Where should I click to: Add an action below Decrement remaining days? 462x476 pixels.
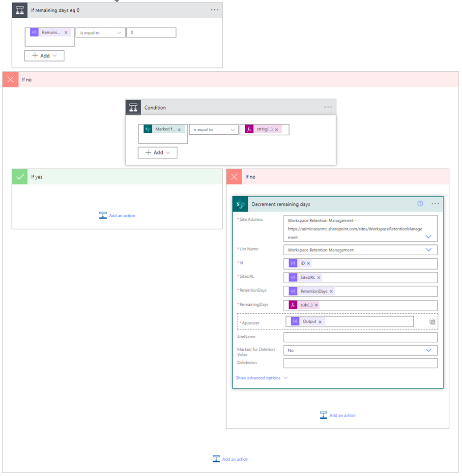pos(338,416)
